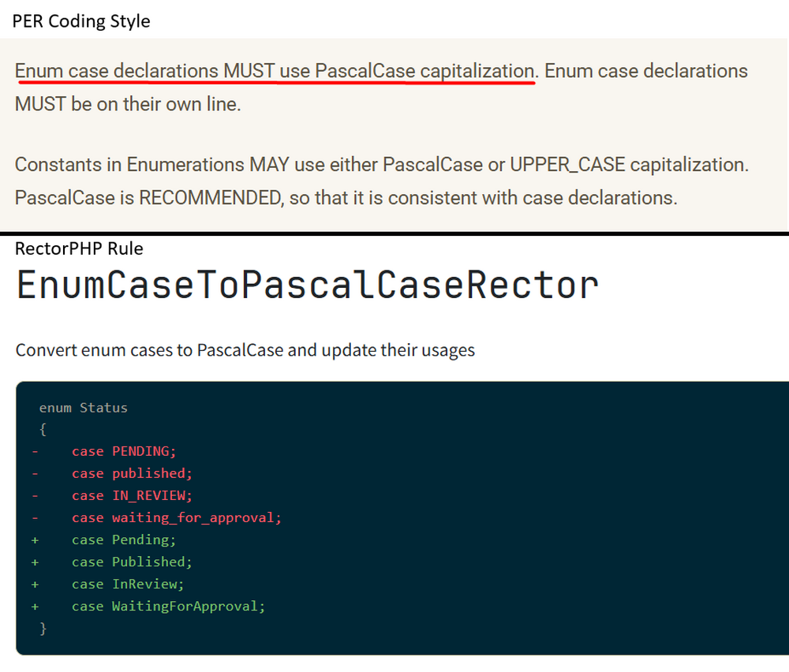Click the 'enum Status' code line

click(83, 408)
